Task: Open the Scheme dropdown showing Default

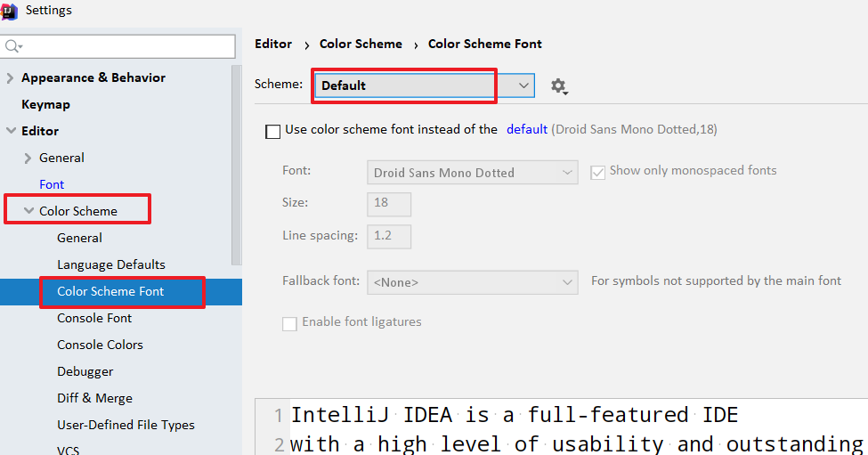Action: 422,85
